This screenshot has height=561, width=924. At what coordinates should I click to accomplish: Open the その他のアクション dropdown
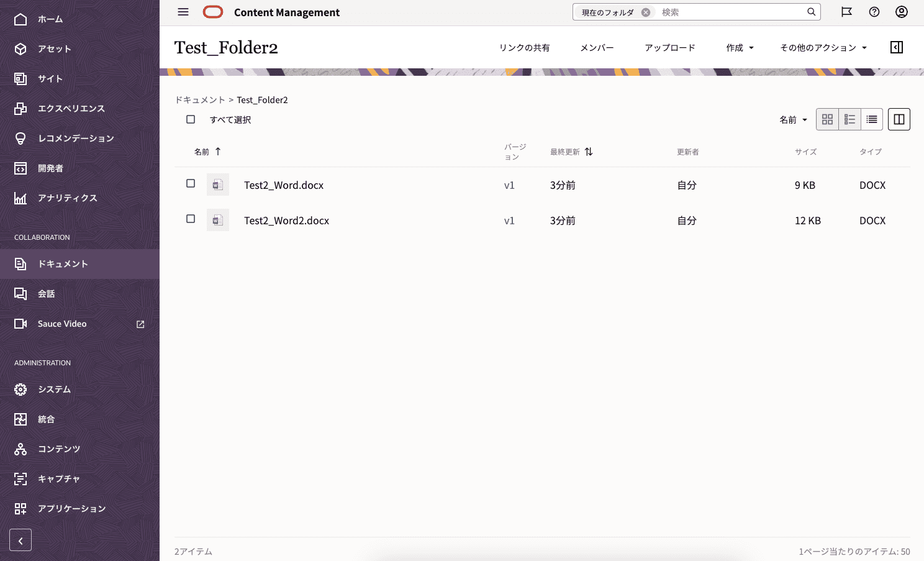(823, 48)
